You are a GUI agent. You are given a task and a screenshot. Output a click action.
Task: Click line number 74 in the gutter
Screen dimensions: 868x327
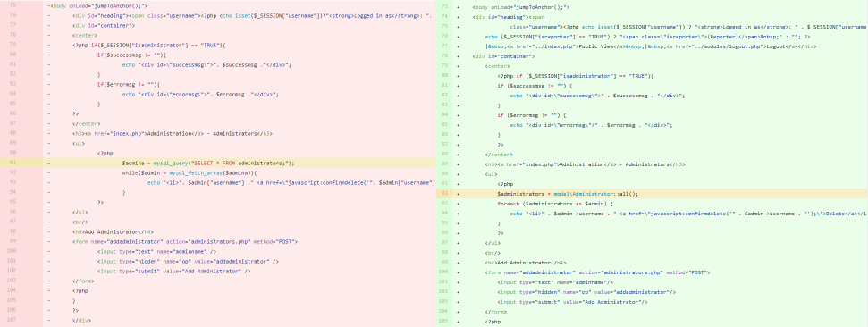click(444, 16)
